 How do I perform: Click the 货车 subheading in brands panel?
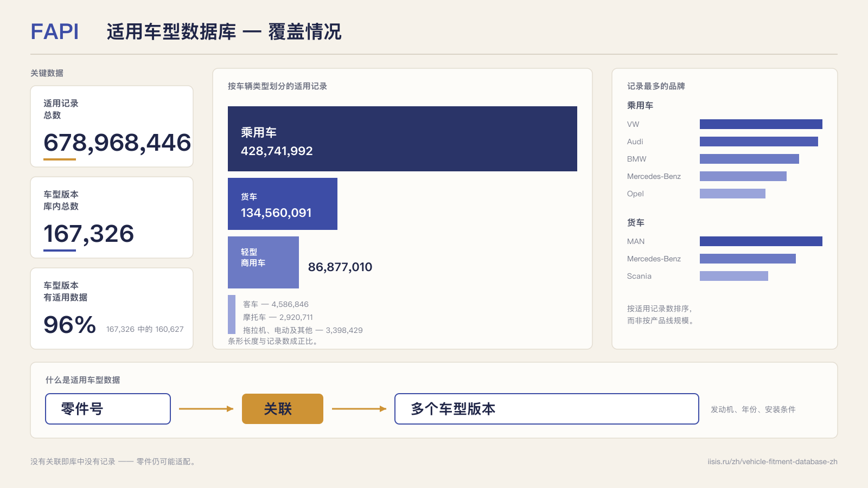pos(636,223)
